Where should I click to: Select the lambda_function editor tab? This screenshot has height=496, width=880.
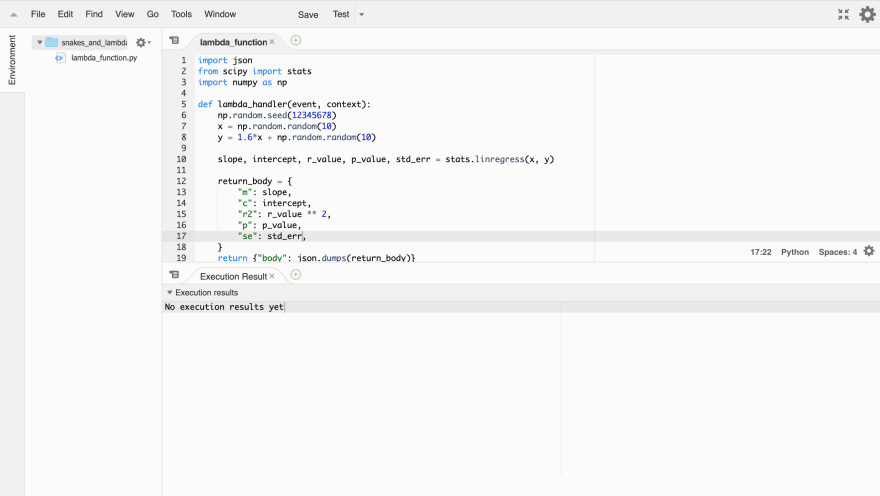(233, 42)
